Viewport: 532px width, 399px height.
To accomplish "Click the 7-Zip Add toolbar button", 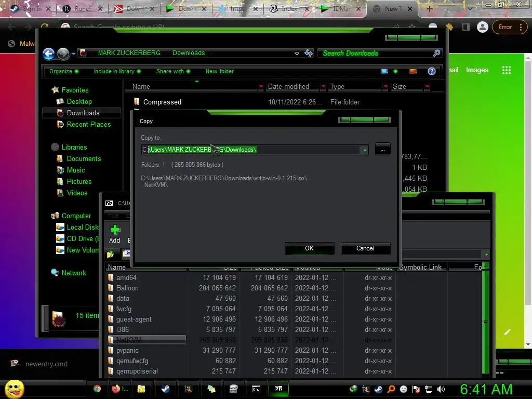I will click(x=115, y=234).
